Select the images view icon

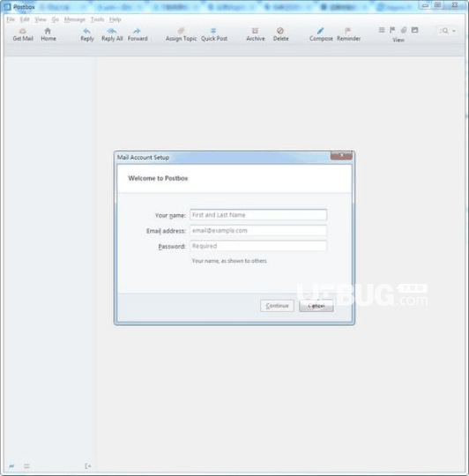(414, 30)
